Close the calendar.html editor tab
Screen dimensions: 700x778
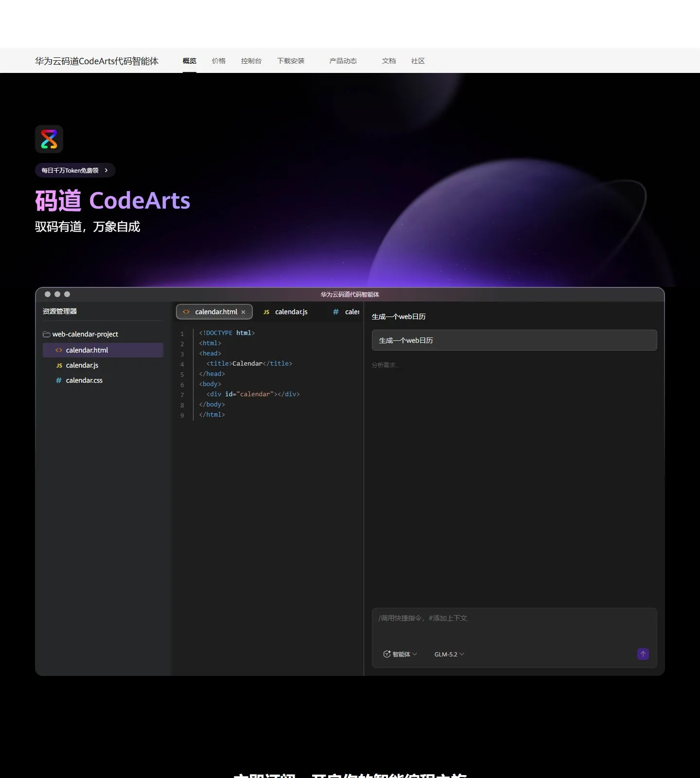tap(243, 312)
